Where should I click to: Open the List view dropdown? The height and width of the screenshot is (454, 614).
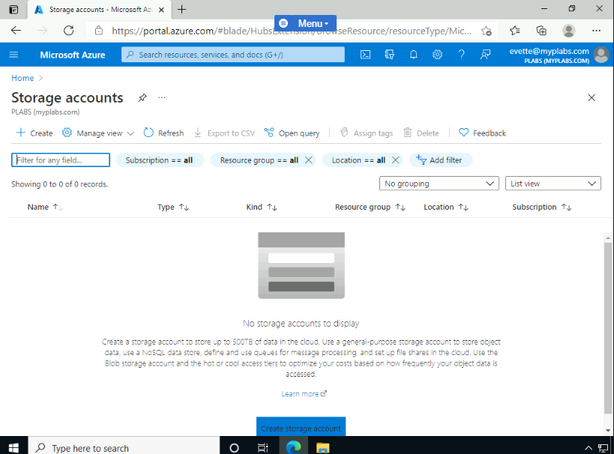point(552,184)
